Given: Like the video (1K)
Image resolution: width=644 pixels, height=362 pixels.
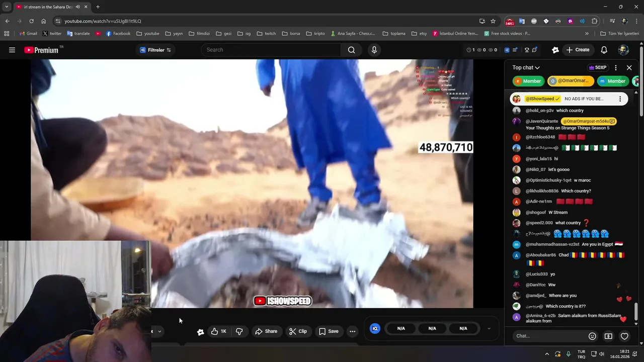Looking at the screenshot, I should [x=219, y=331].
